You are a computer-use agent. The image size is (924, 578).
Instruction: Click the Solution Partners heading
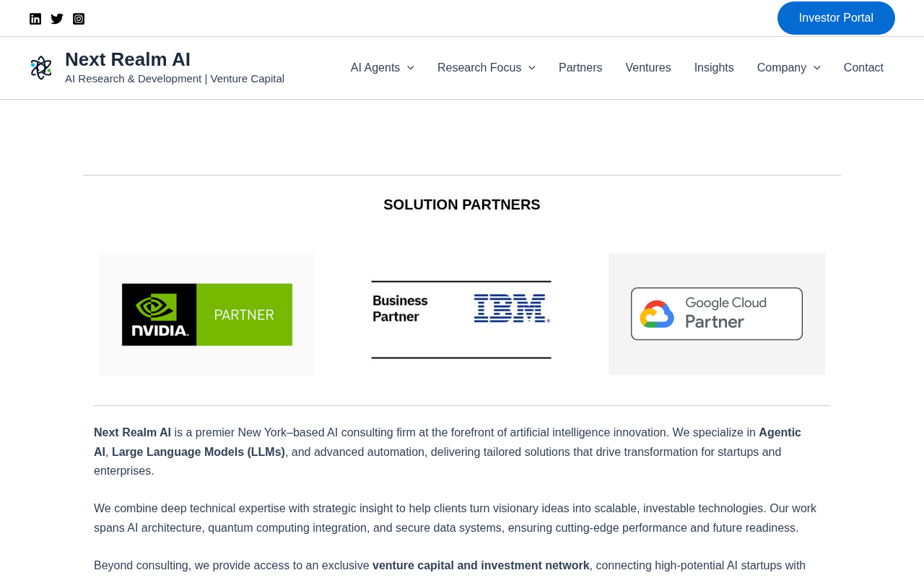462,204
